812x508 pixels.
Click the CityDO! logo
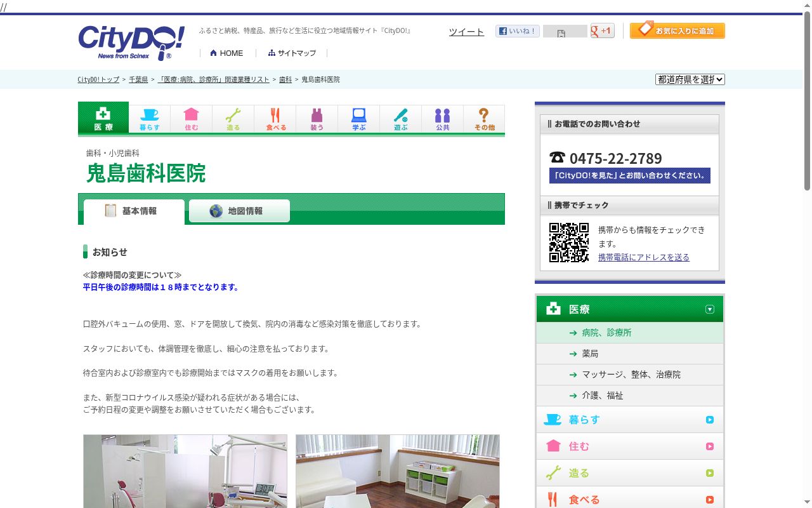tap(131, 43)
